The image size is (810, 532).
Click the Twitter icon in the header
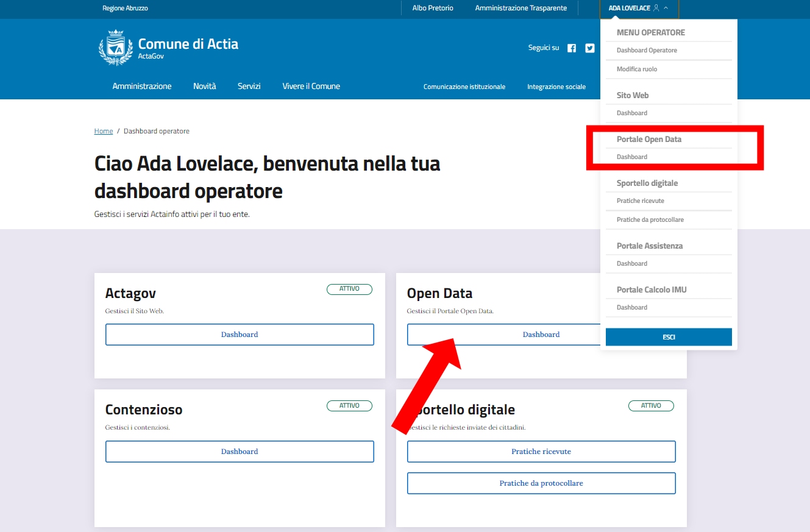(590, 48)
